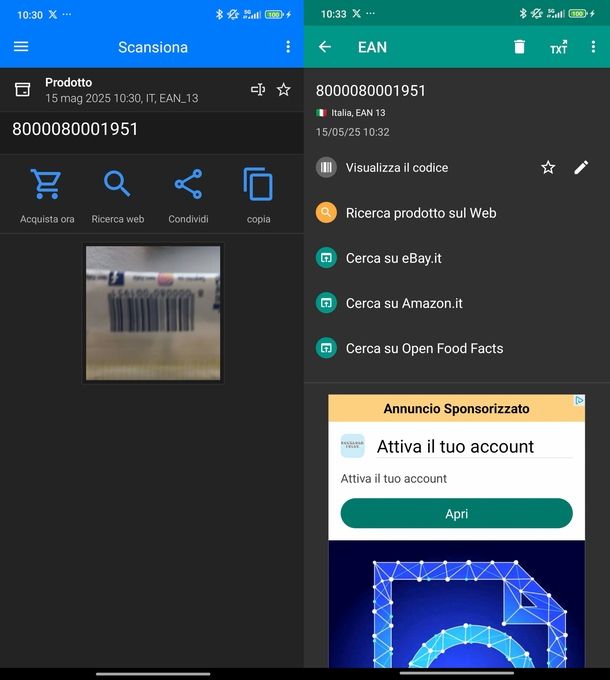Tap the advertiser logo in the ad

pos(352,446)
